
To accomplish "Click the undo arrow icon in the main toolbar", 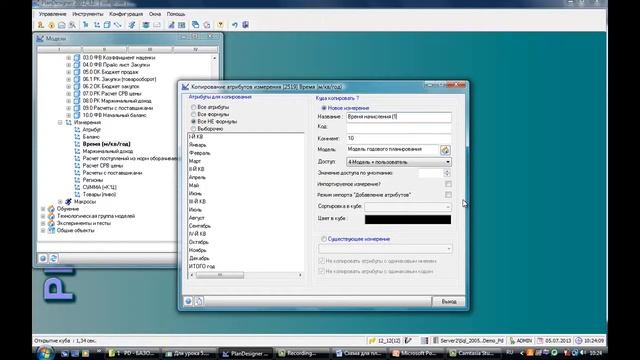I will (x=235, y=25).
